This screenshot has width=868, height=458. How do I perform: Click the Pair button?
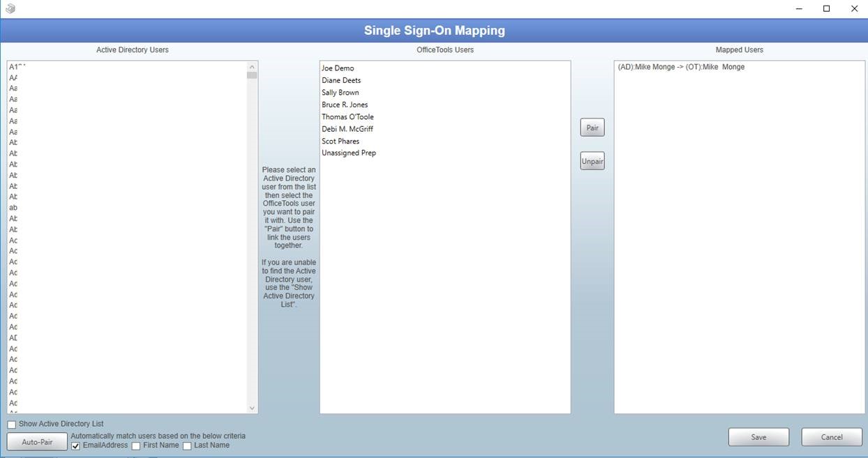tap(592, 128)
